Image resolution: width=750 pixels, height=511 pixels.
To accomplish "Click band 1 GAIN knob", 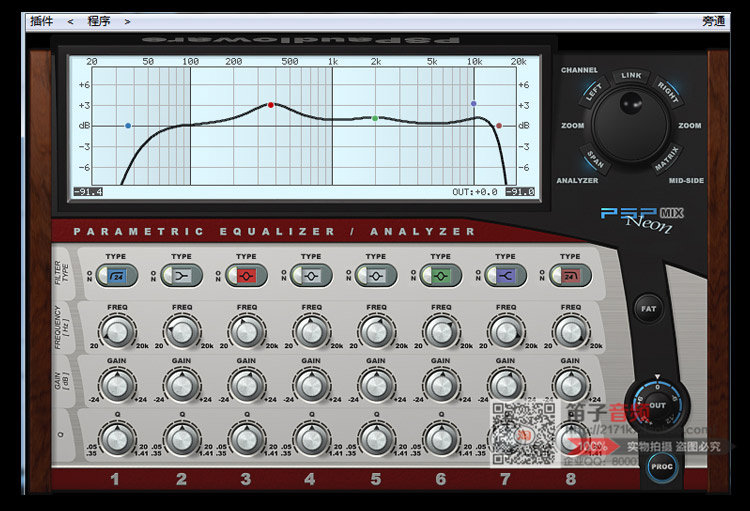I will tap(117, 386).
